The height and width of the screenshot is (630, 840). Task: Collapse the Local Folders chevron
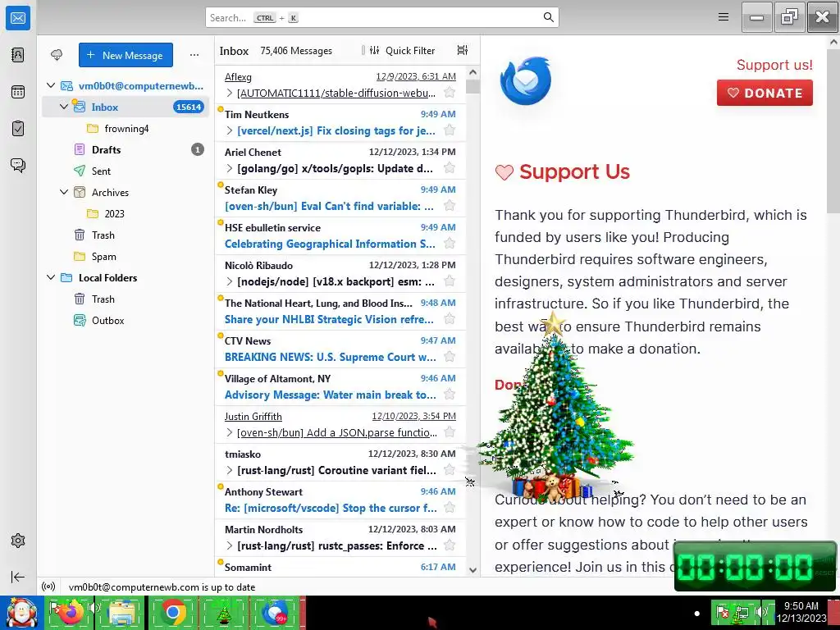51,277
